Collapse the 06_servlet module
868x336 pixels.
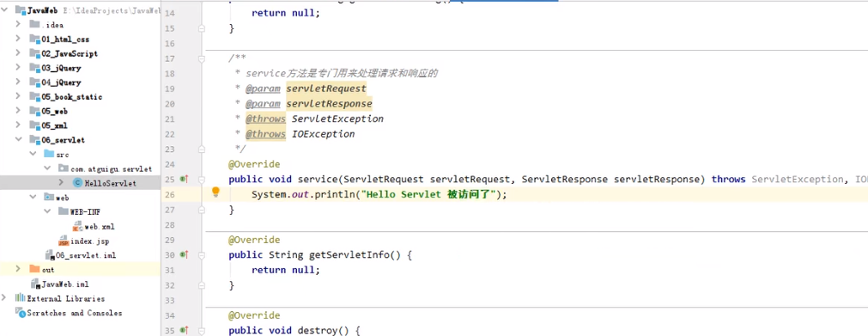[x=18, y=140]
